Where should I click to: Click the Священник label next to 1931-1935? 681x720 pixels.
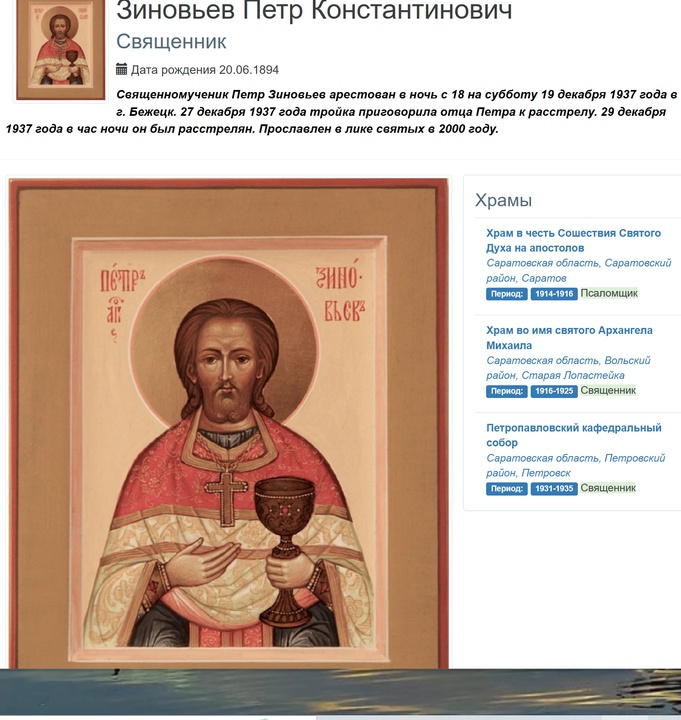point(608,488)
